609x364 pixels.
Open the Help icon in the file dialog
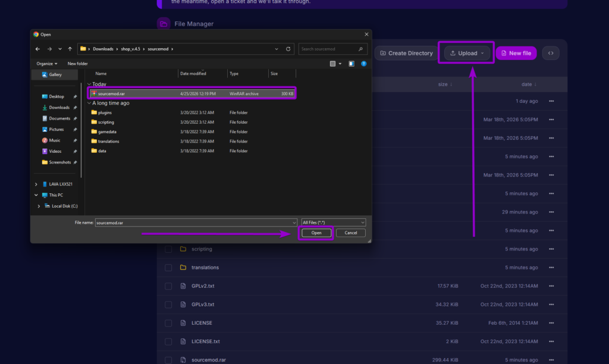[363, 64]
